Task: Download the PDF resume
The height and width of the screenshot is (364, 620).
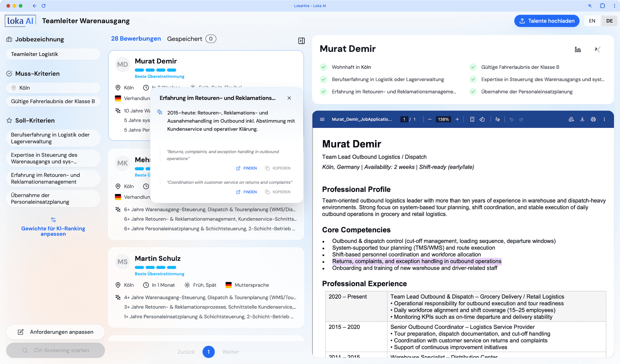Action: coord(582,119)
